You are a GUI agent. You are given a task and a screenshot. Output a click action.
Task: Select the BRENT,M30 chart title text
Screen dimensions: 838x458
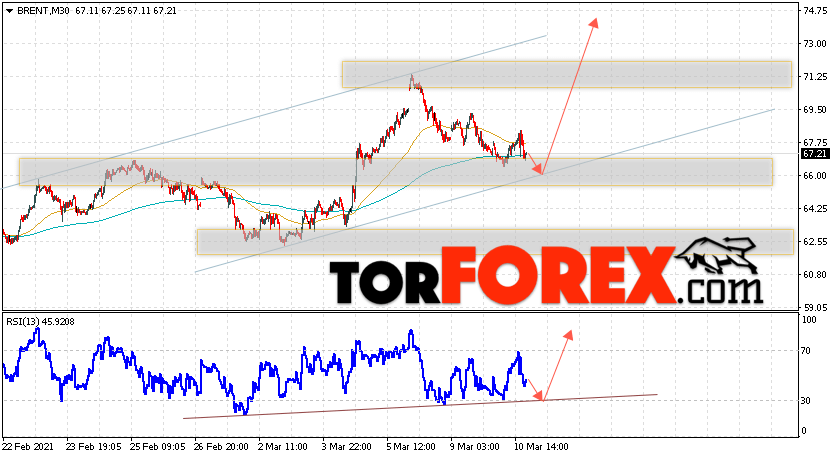(43, 11)
